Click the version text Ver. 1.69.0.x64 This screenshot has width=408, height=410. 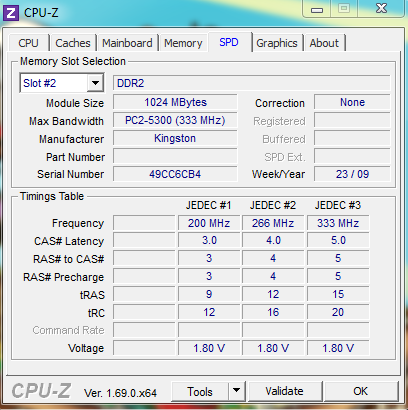click(x=120, y=393)
